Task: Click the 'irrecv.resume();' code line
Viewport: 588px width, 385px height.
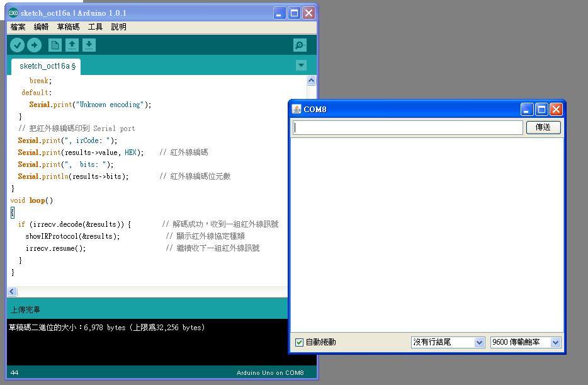Action: (x=55, y=248)
